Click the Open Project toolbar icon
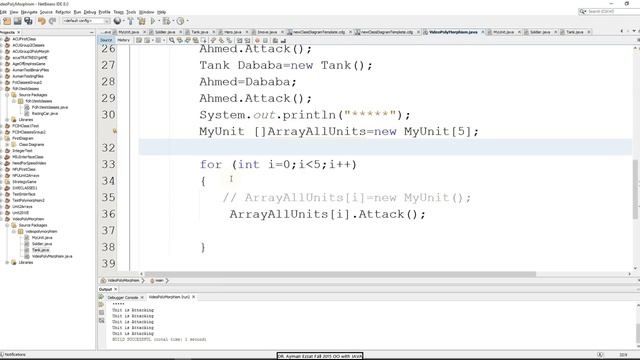 pos(18,21)
